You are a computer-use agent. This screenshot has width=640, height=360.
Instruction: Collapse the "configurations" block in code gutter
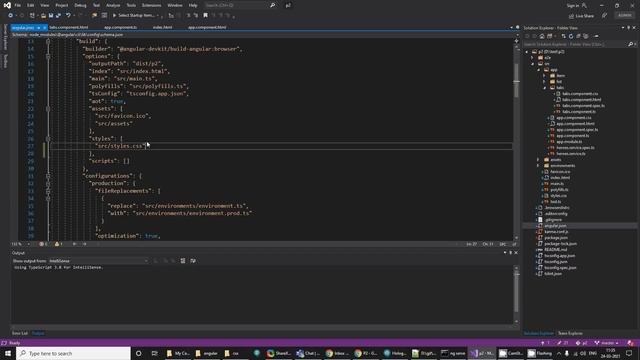(48, 176)
